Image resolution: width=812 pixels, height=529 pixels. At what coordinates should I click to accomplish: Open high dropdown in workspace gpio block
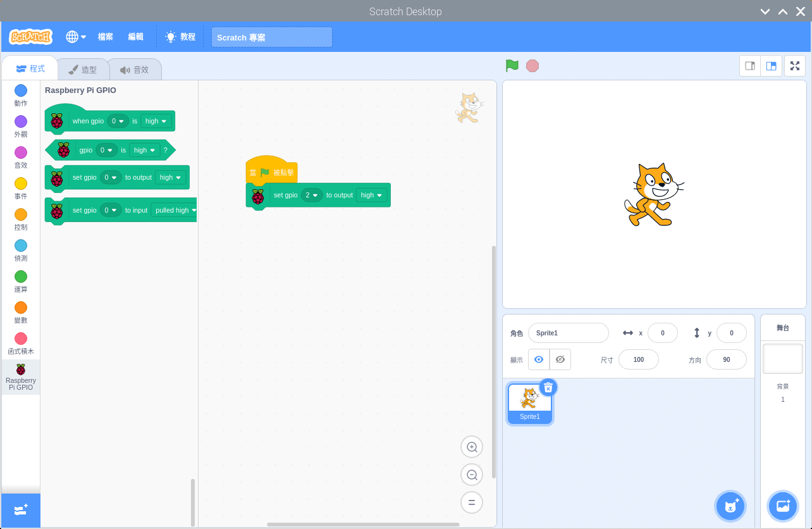coord(372,195)
